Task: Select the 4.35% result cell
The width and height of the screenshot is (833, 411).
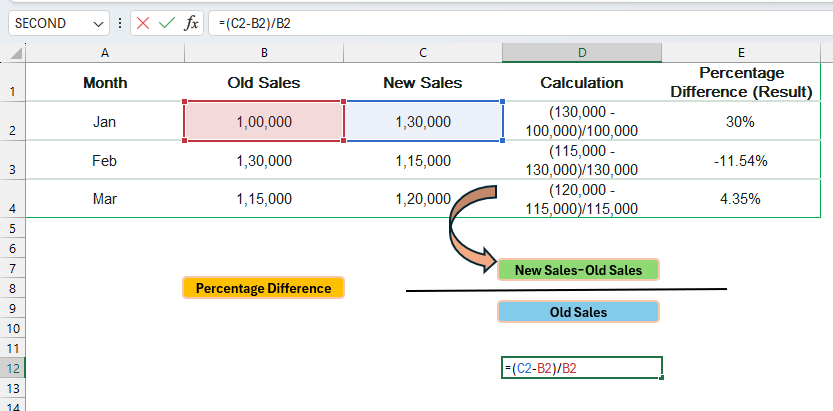Action: pos(741,199)
